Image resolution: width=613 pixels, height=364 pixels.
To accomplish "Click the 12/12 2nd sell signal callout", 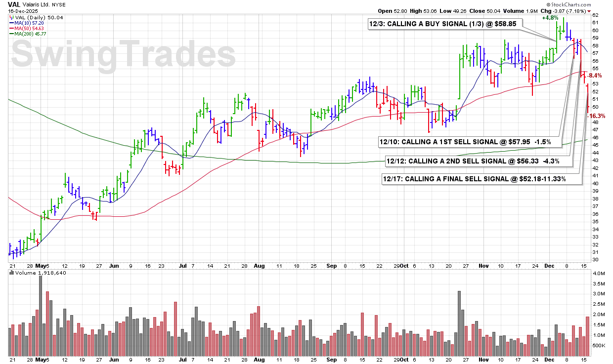I will tap(478, 161).
